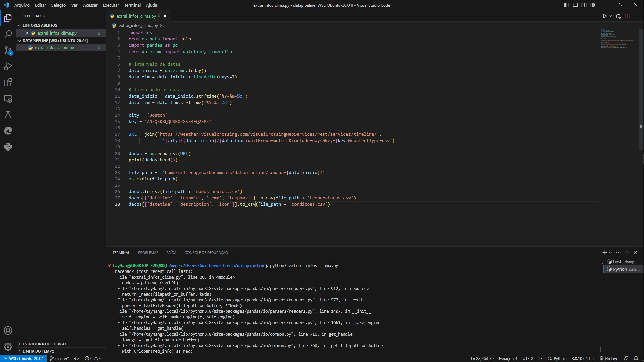
Task: Open the Terminal menu
Action: [x=132, y=5]
